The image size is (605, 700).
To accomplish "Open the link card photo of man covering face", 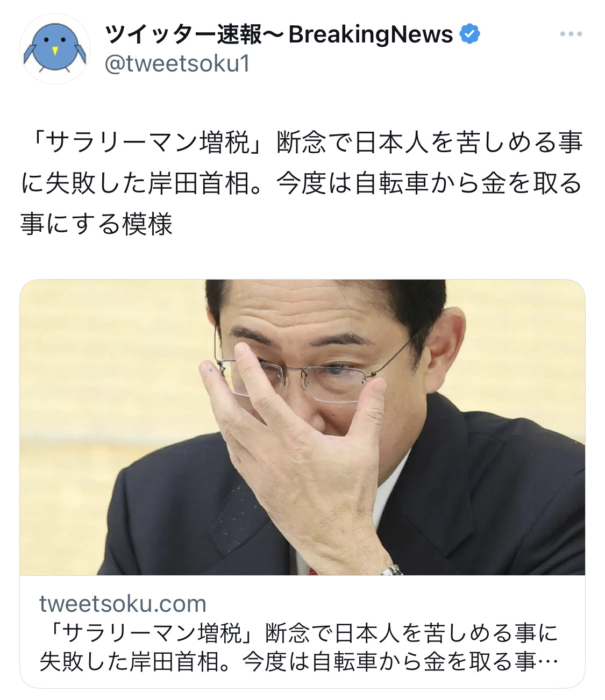I will [302, 427].
